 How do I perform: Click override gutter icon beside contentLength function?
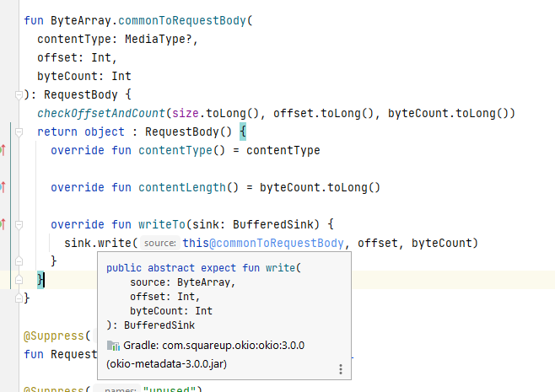[3, 187]
